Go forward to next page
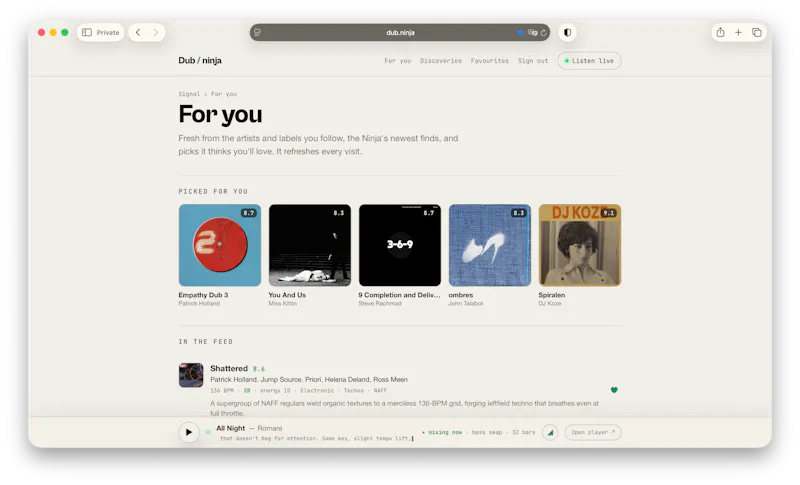Image resolution: width=800 pixels, height=485 pixels. [x=156, y=32]
